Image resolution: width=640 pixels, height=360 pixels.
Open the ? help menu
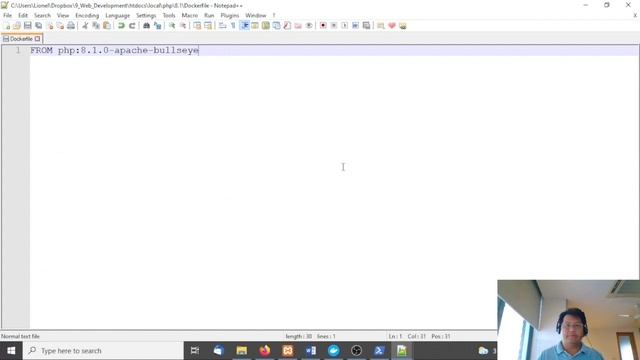point(274,16)
